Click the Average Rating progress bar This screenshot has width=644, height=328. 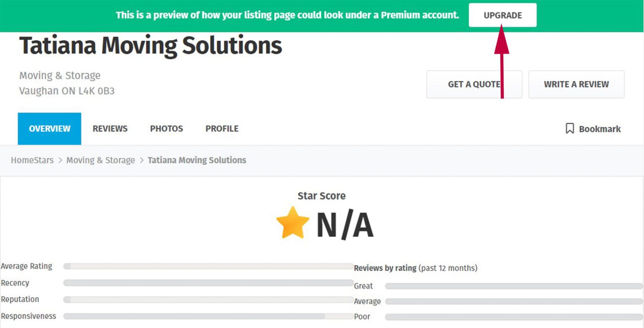click(x=208, y=266)
